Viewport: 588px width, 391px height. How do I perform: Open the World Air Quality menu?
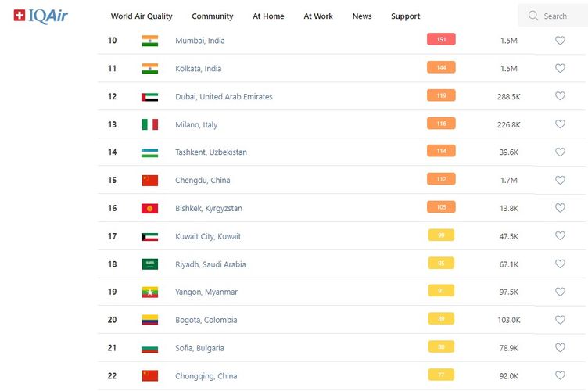[x=142, y=16]
